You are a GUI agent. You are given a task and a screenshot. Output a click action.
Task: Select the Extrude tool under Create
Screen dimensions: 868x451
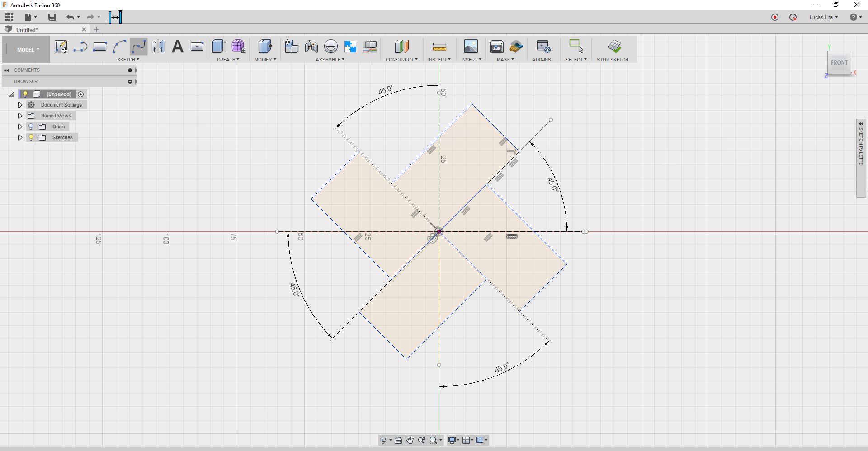(x=218, y=47)
